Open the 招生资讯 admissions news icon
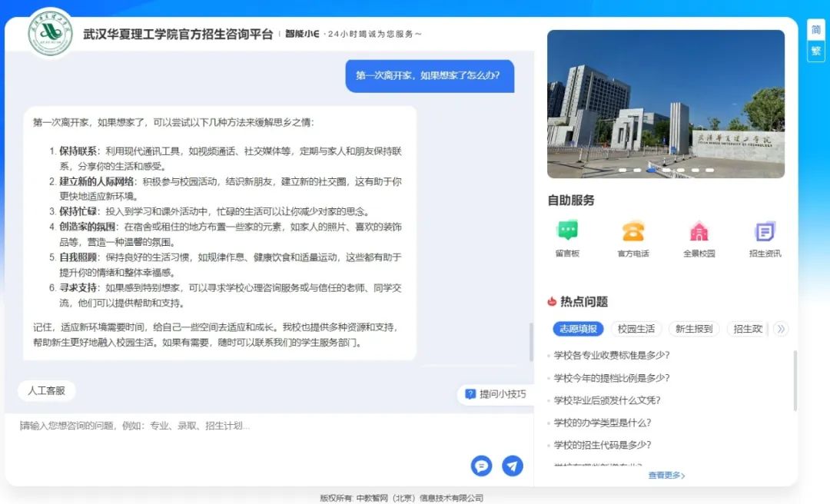This screenshot has height=504, width=830. click(x=765, y=231)
